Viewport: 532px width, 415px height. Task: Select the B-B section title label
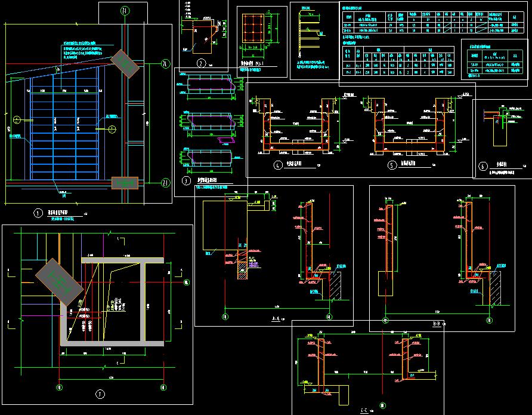point(436,323)
